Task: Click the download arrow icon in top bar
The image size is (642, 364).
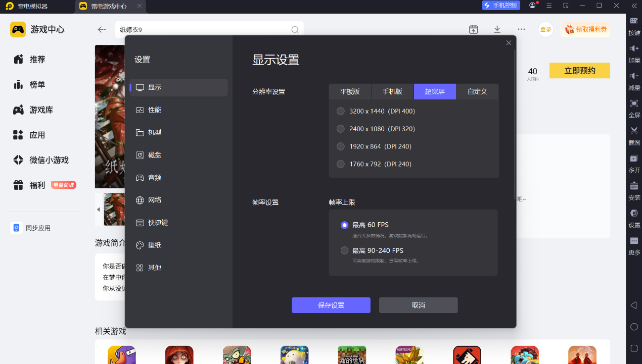Action: (497, 29)
